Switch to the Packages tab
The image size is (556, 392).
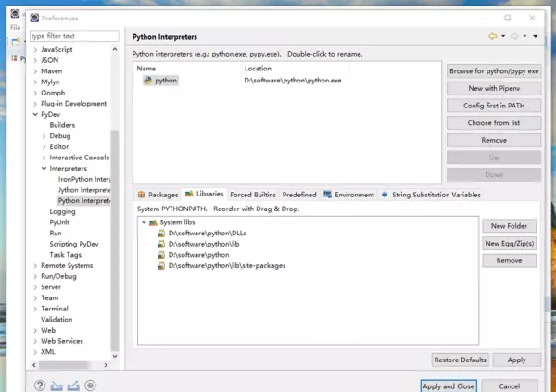(158, 195)
